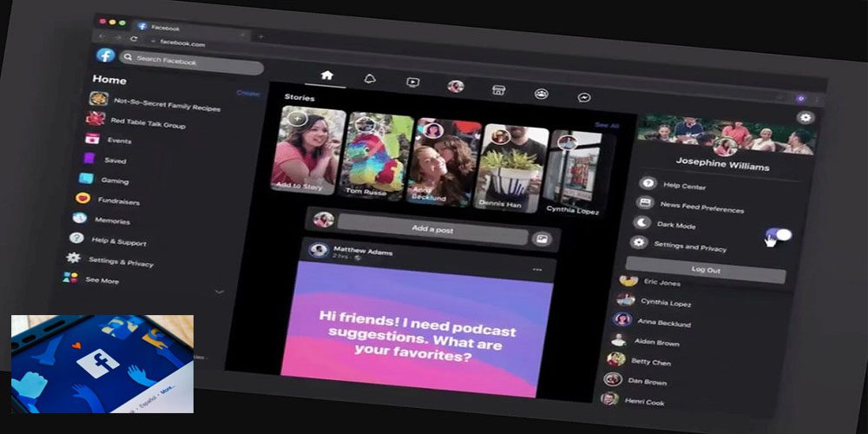868x434 pixels.
Task: Open News Feed Preferences menu item
Action: (702, 207)
